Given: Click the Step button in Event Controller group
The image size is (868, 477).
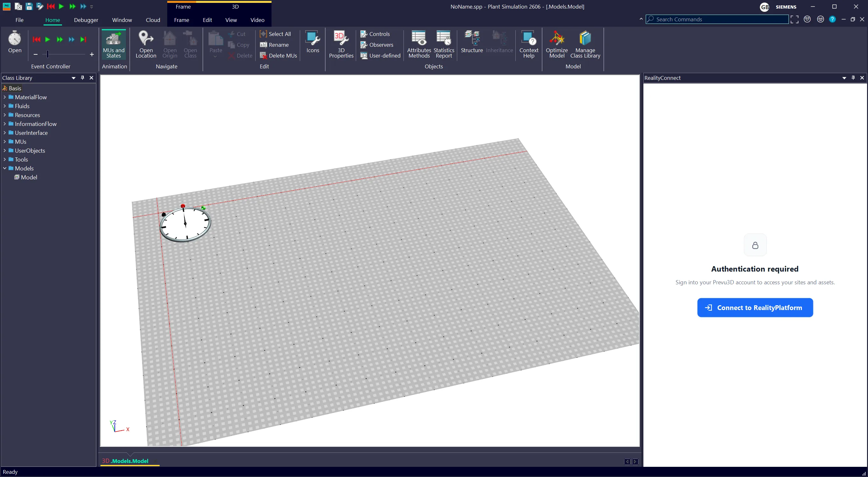Looking at the screenshot, I should pyautogui.click(x=83, y=39).
